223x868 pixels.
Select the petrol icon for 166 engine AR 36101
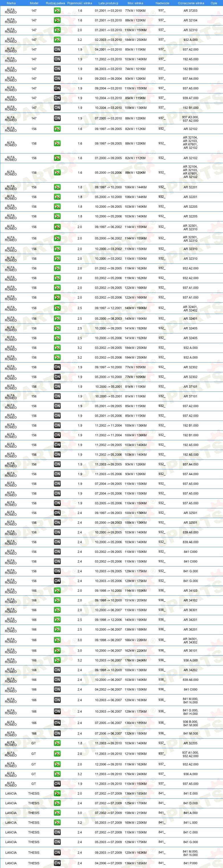coord(57,651)
